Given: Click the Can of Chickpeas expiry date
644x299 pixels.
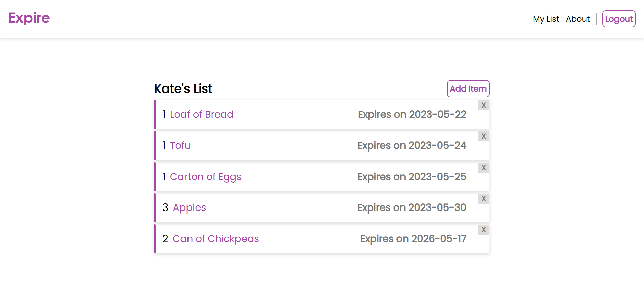Looking at the screenshot, I should pyautogui.click(x=413, y=239).
